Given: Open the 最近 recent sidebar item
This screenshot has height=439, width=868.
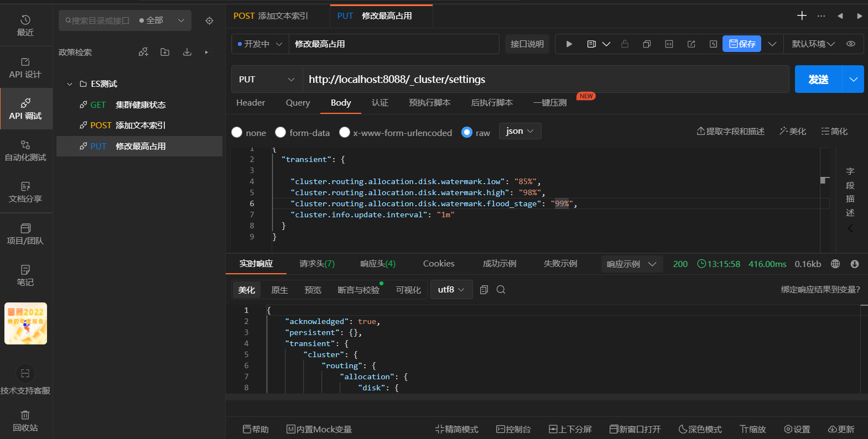Looking at the screenshot, I should tap(25, 25).
